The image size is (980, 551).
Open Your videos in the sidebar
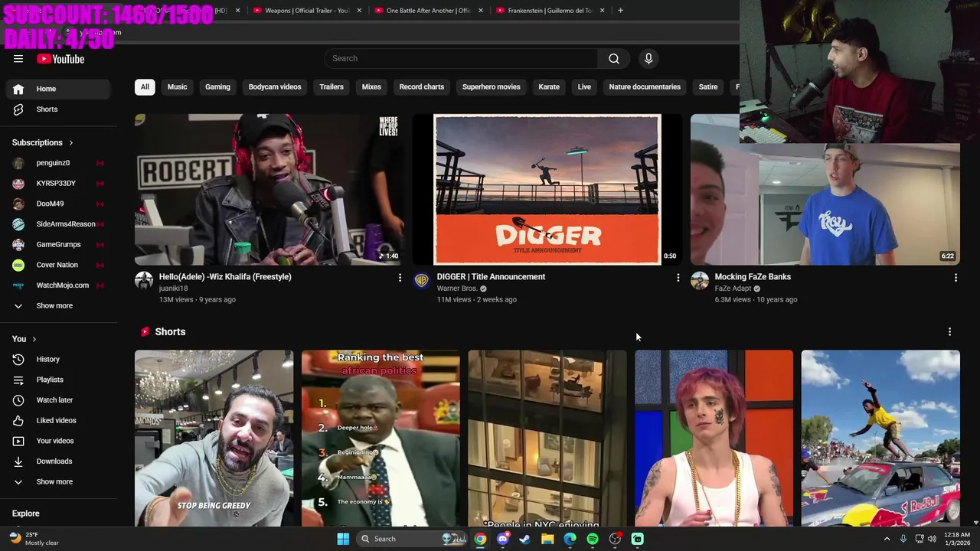58,441
